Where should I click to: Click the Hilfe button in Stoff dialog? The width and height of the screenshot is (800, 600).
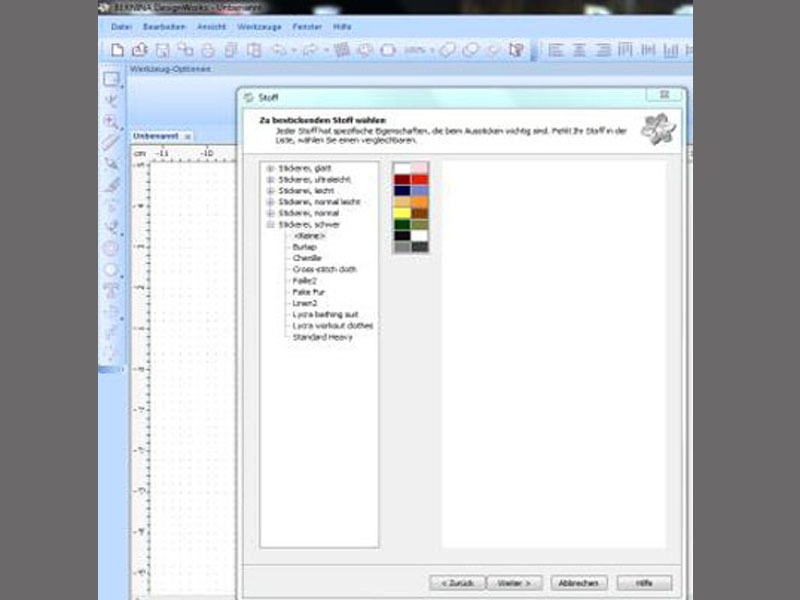pos(644,583)
